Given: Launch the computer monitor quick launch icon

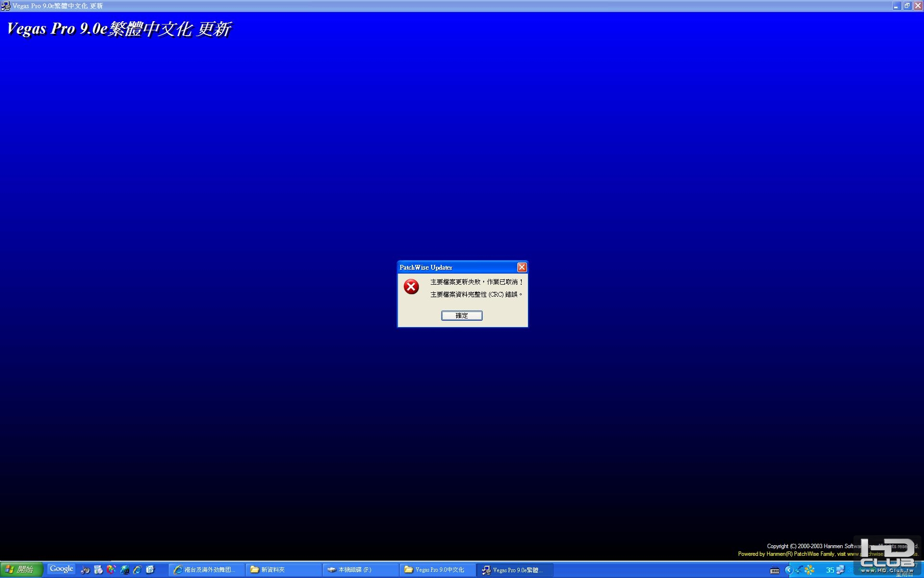Looking at the screenshot, I should [x=124, y=570].
